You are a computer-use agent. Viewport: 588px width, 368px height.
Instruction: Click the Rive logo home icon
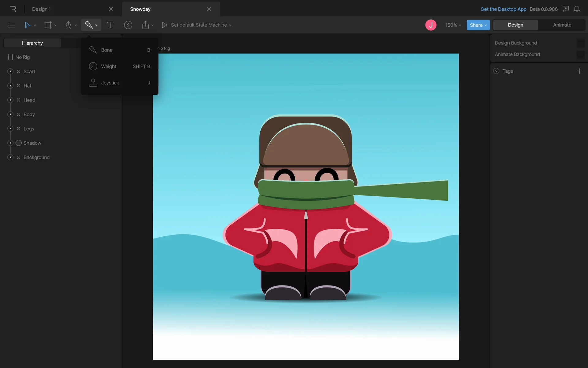[x=13, y=9]
